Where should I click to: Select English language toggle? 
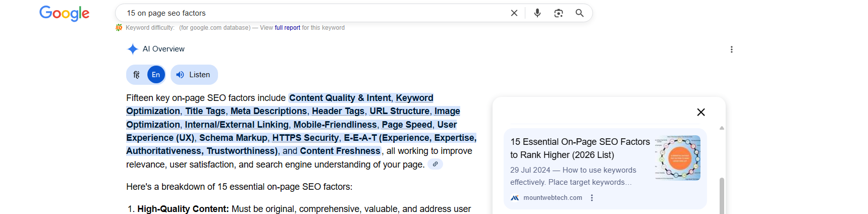point(156,75)
